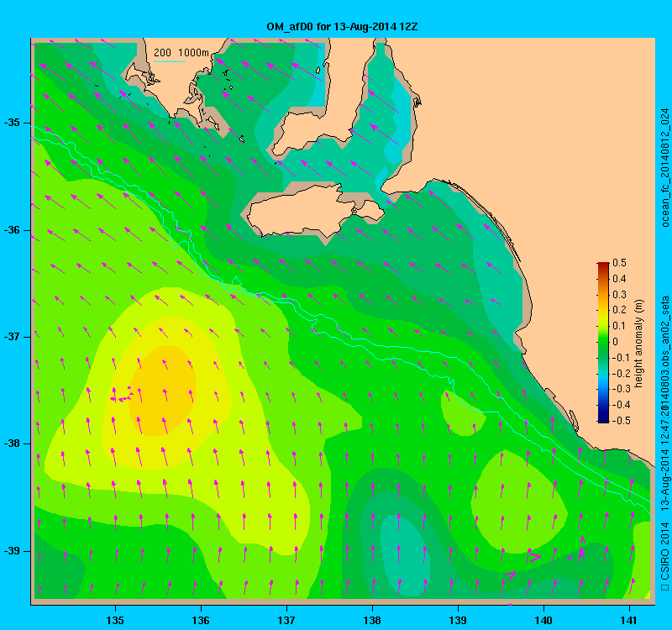Click the -0.5 colorbar tick label
The height and width of the screenshot is (630, 672).
click(x=621, y=421)
